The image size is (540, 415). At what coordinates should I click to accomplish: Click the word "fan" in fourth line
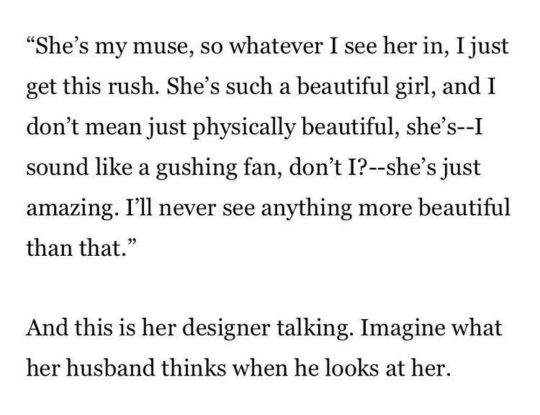[x=264, y=168]
